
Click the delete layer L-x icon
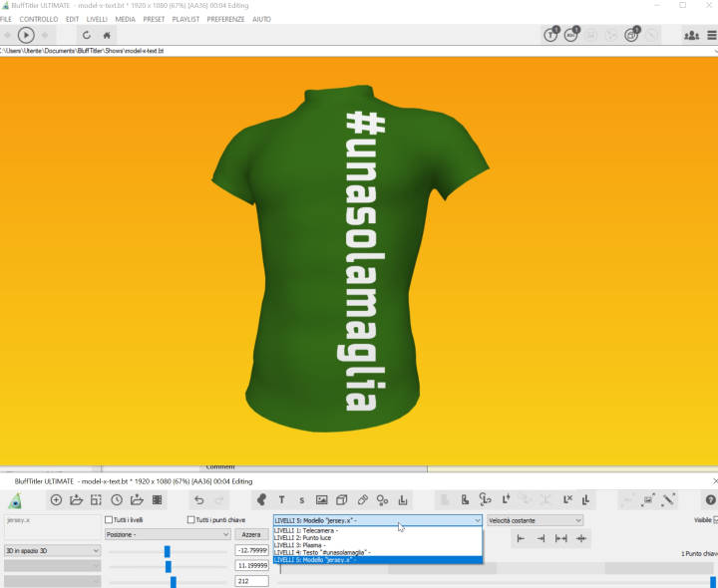click(567, 499)
